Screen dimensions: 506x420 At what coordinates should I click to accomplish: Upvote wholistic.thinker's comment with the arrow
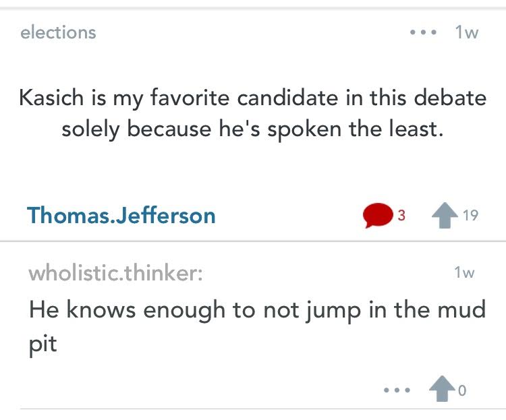(x=442, y=390)
